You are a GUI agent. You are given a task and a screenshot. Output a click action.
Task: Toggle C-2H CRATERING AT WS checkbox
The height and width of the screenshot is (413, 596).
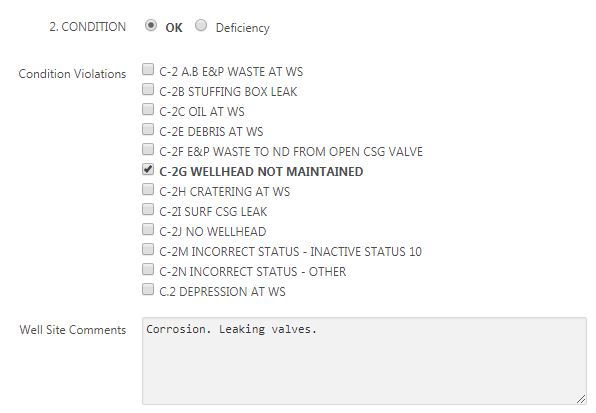[x=148, y=189]
